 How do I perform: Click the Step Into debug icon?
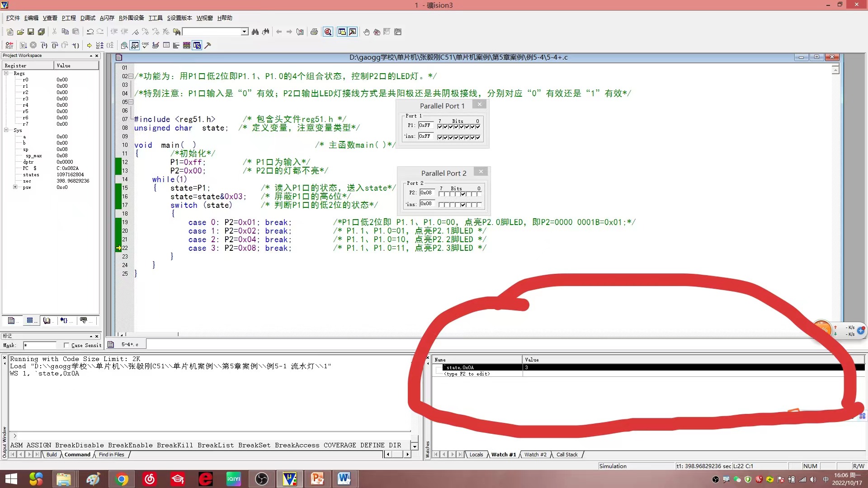tap(44, 45)
